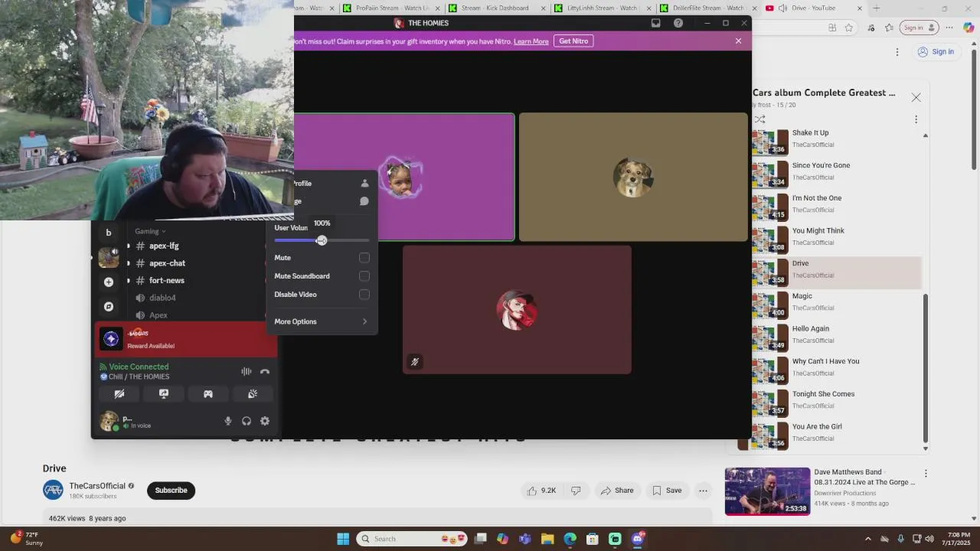The image size is (980, 551).
Task: Save the Drive video to a playlist
Action: tap(666, 491)
